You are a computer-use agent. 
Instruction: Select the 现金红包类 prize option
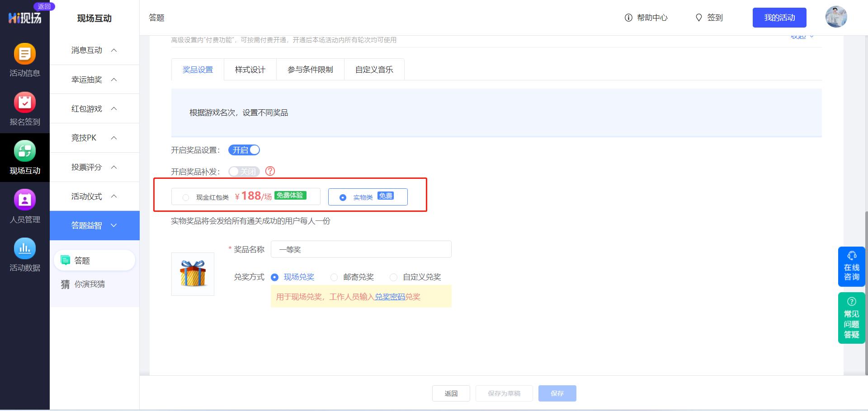[x=185, y=197]
